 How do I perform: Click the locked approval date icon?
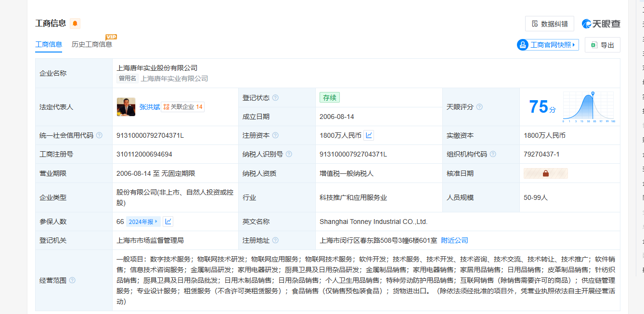[x=545, y=173]
